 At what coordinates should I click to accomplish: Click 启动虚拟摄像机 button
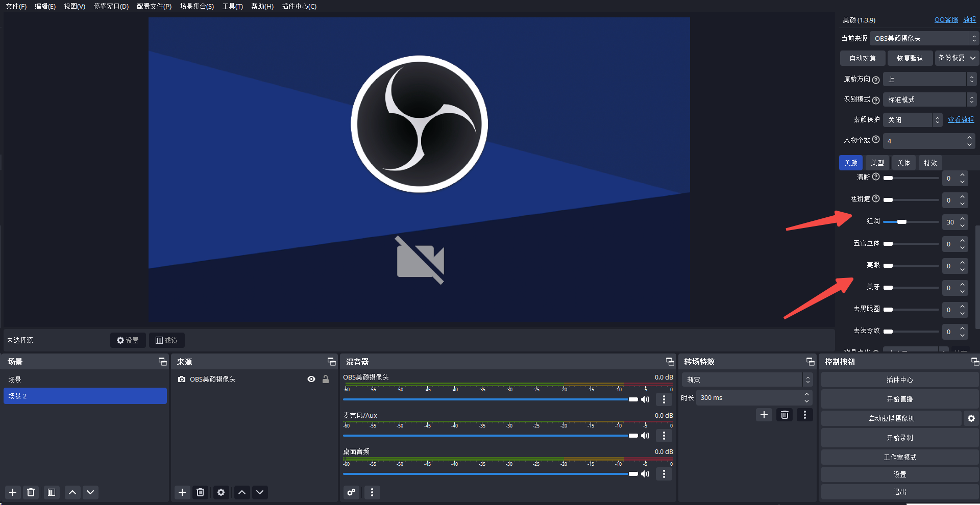click(x=891, y=418)
